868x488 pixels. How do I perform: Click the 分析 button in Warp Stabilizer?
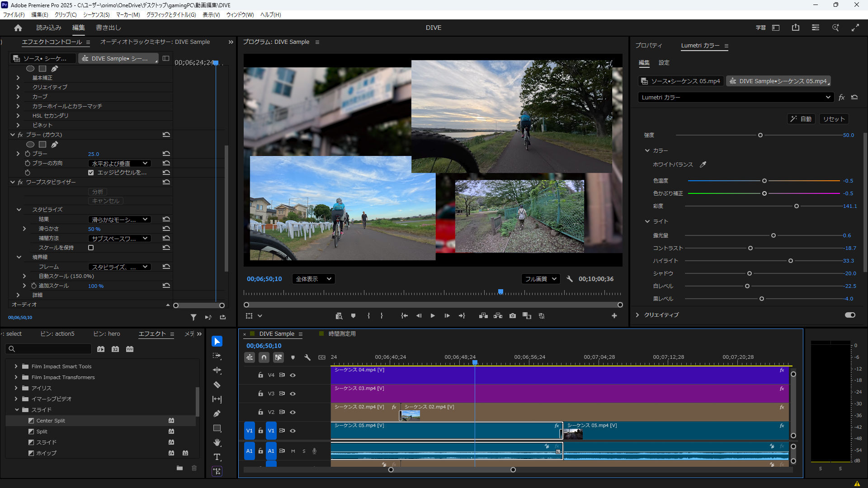click(x=97, y=192)
